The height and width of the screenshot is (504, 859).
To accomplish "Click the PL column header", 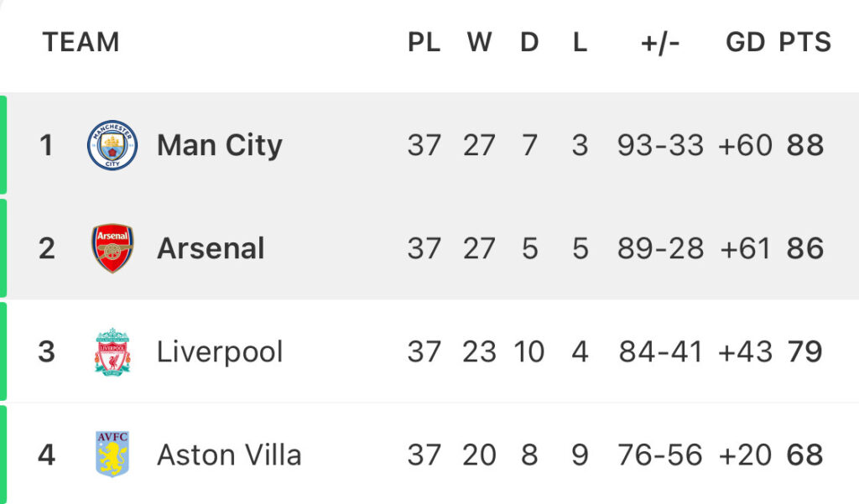I will [424, 42].
